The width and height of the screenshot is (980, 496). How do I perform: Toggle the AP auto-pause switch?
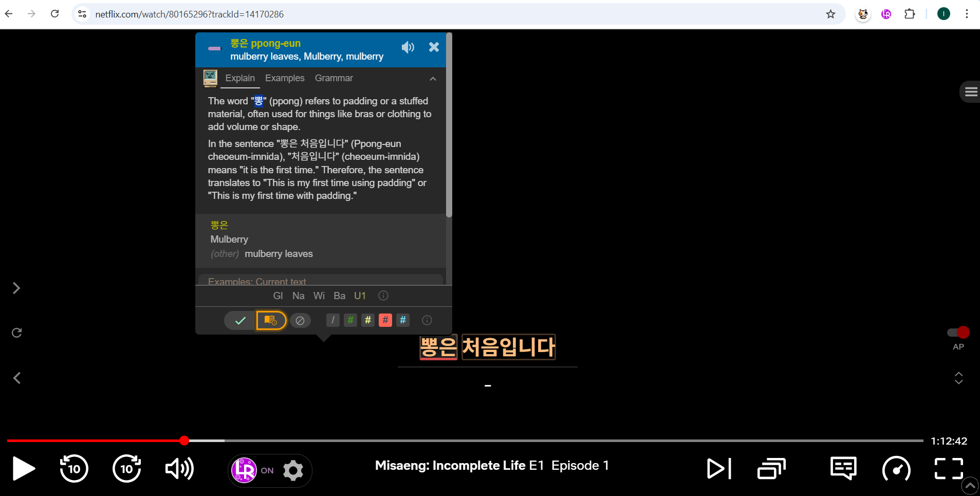click(x=958, y=333)
